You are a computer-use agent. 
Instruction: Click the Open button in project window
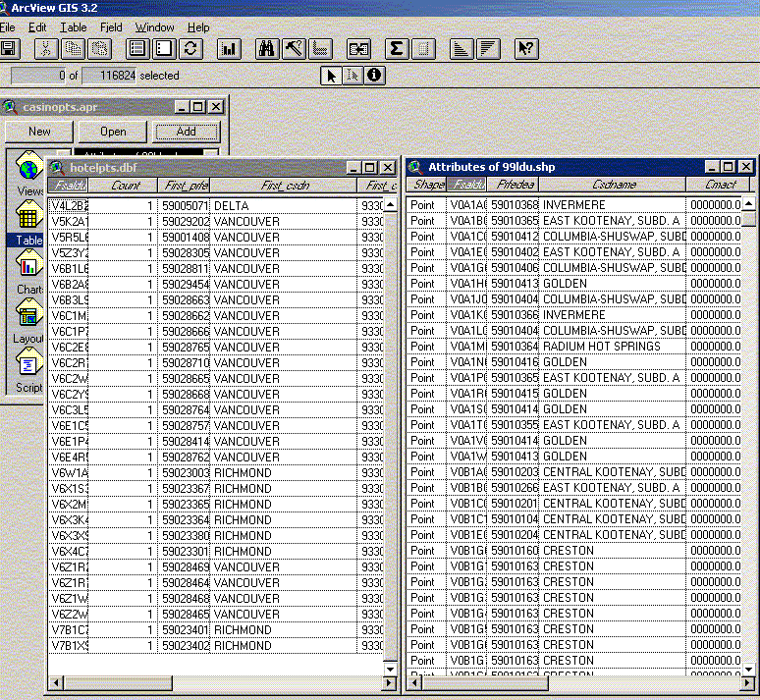point(113,132)
